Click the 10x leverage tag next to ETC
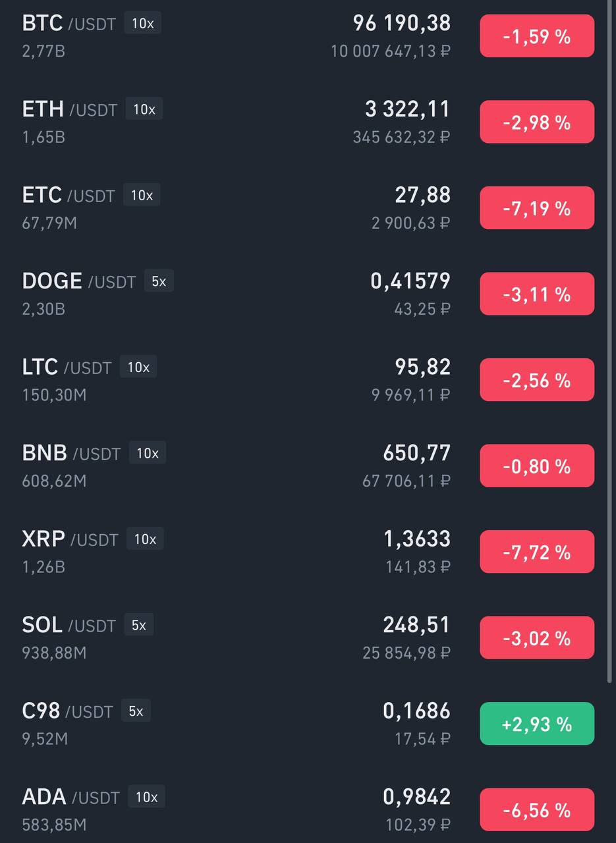Image resolution: width=616 pixels, height=843 pixels. (x=142, y=196)
